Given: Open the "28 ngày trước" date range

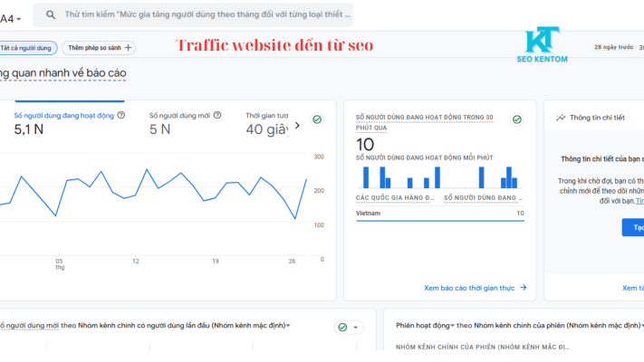Looking at the screenshot, I should [x=613, y=47].
